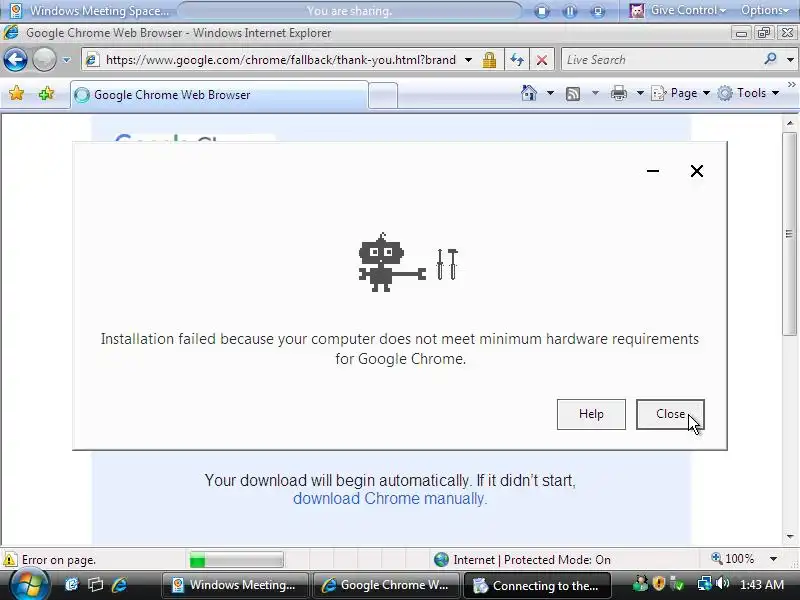Click the Error on page status text
Viewport: 800px width, 600px height.
click(59, 560)
